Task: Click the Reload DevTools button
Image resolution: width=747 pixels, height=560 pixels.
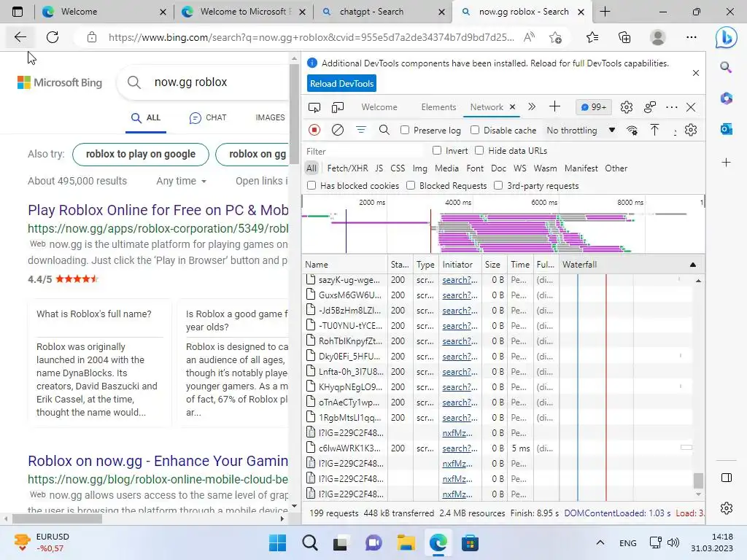Action: point(341,83)
